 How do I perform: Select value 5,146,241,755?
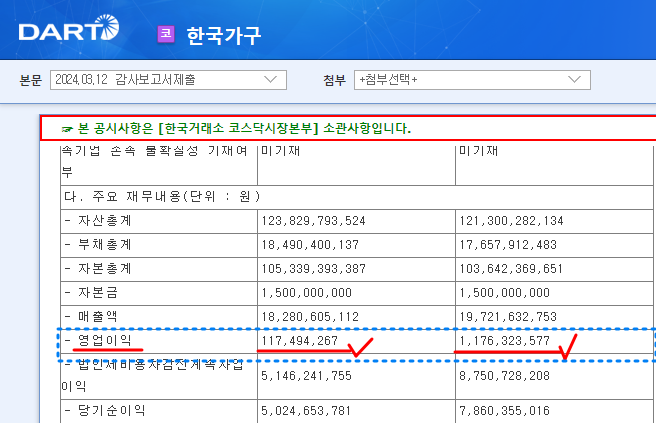(307, 376)
